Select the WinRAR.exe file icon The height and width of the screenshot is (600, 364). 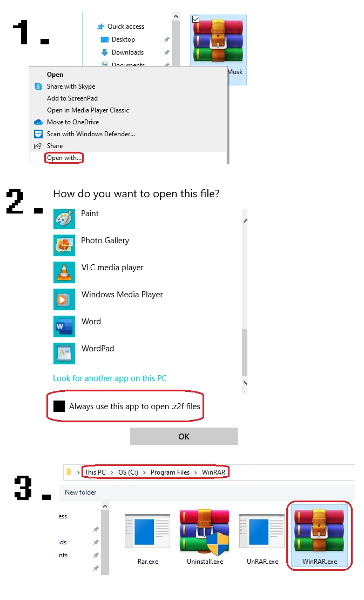tap(319, 530)
